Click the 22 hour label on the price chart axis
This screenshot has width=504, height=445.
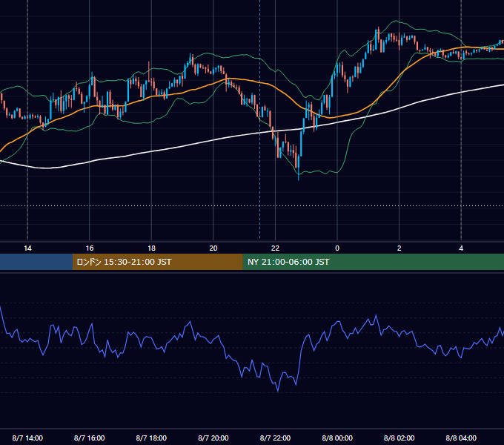click(x=275, y=248)
